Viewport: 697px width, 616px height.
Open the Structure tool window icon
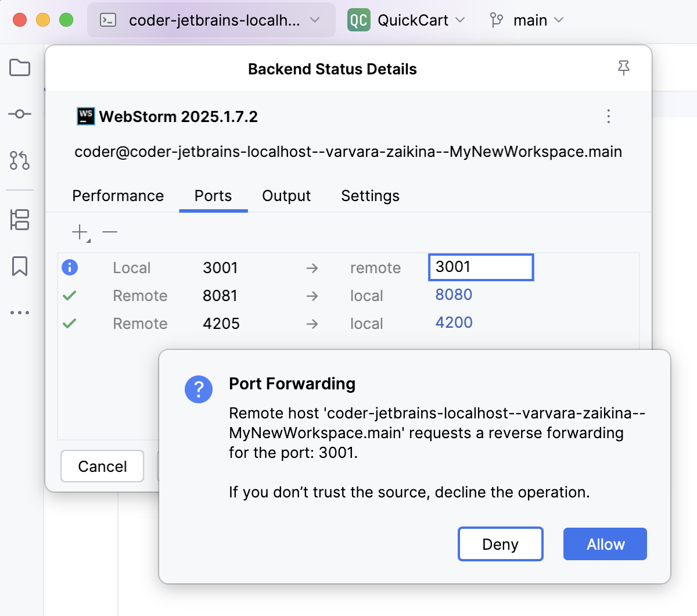pos(20,220)
